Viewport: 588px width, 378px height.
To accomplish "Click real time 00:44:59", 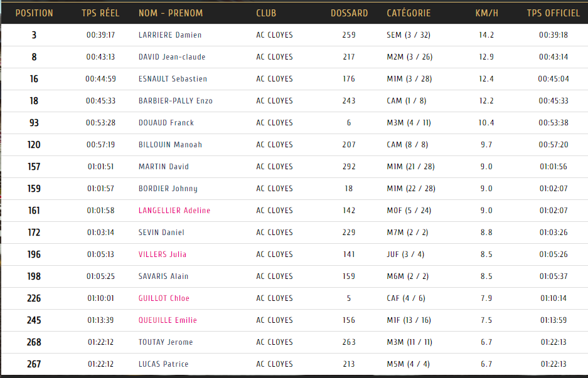I will 100,79.
